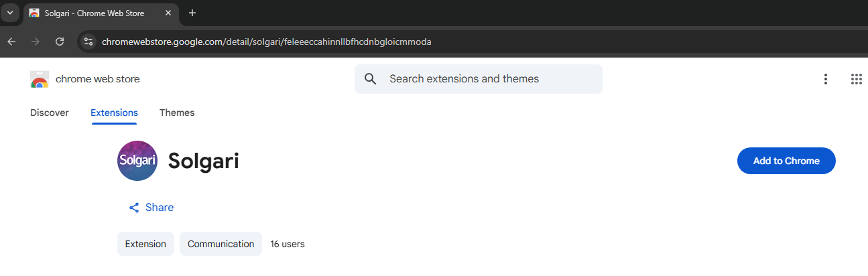Open the tab search dropdown chevron

[x=10, y=13]
